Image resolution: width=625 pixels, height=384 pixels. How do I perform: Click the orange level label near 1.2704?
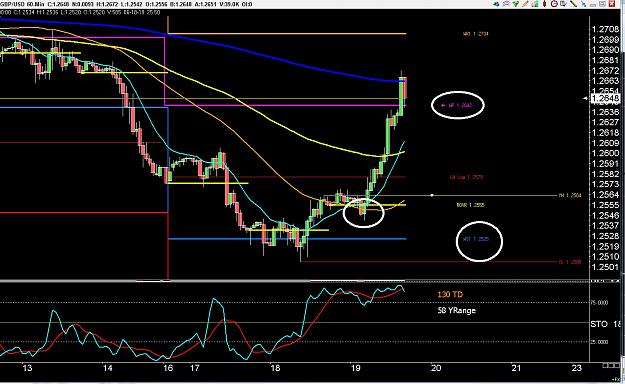[475, 34]
